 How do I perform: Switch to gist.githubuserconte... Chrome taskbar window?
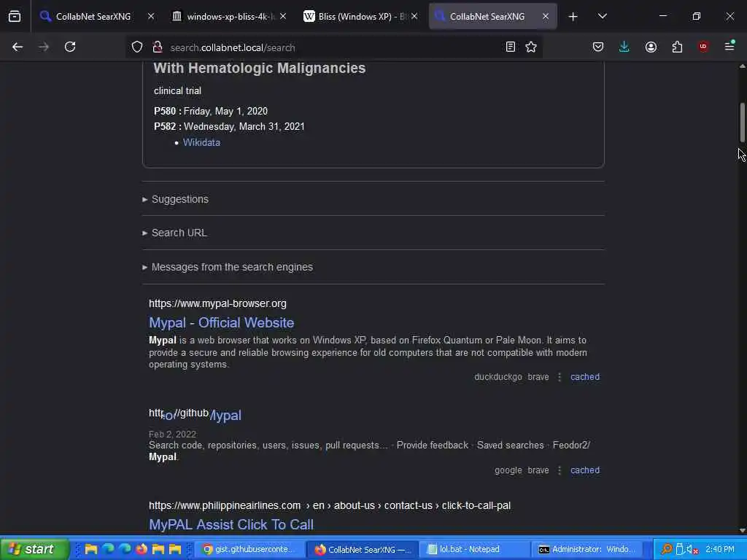248,549
